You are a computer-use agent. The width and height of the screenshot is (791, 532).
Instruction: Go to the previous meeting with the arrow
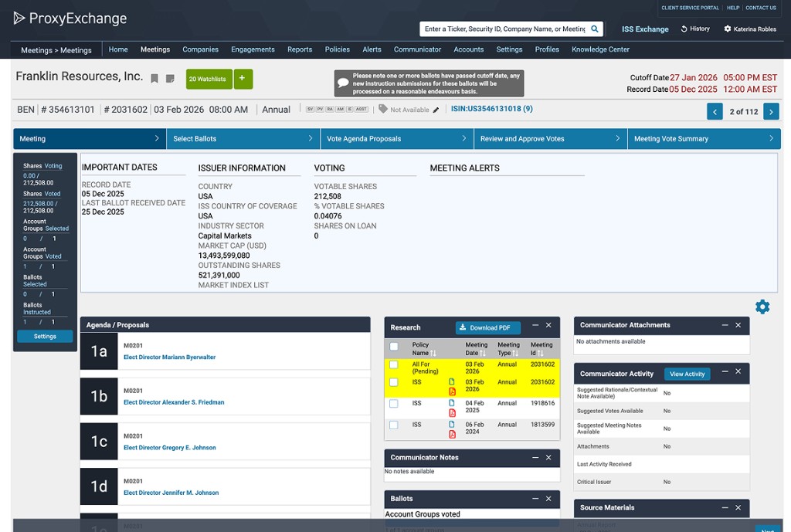715,111
